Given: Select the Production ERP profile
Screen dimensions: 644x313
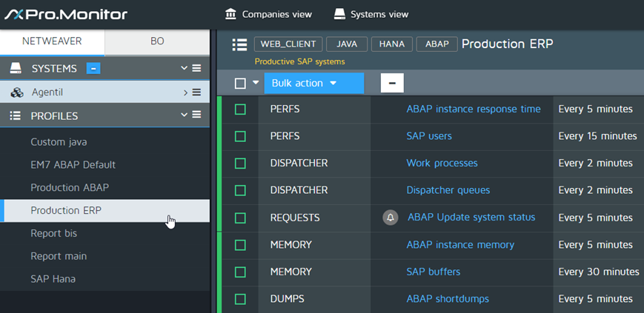Looking at the screenshot, I should (x=104, y=211).
